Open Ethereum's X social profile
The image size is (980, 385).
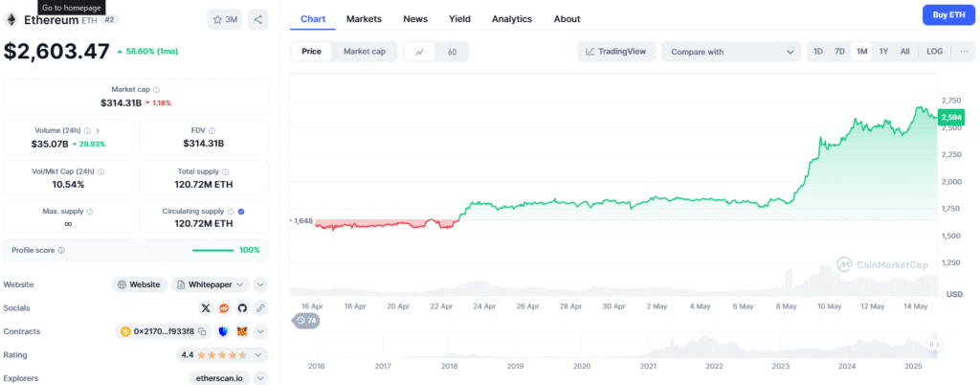(206, 308)
